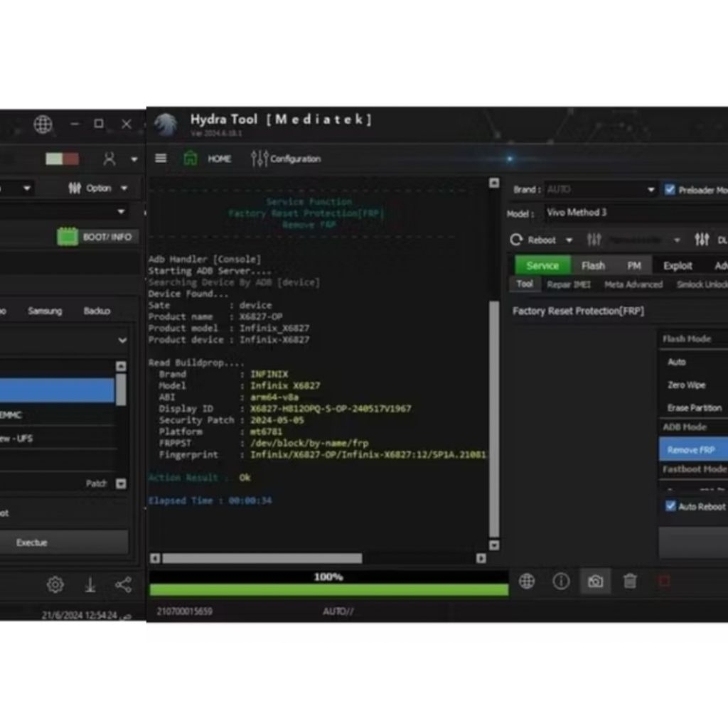Click the log vertical scrollbar thumb
This screenshot has height=728, width=728.
(495, 419)
